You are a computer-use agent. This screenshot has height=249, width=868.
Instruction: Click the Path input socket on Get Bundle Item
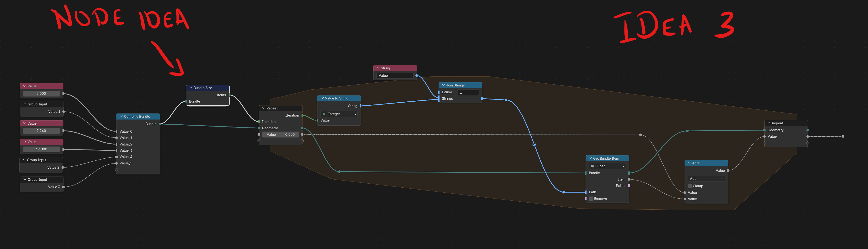[586, 192]
